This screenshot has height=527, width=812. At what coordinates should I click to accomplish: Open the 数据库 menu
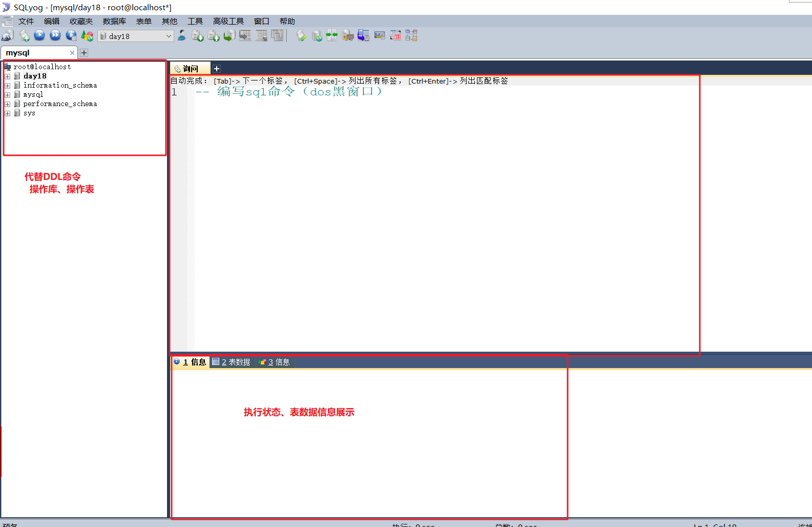click(x=114, y=21)
